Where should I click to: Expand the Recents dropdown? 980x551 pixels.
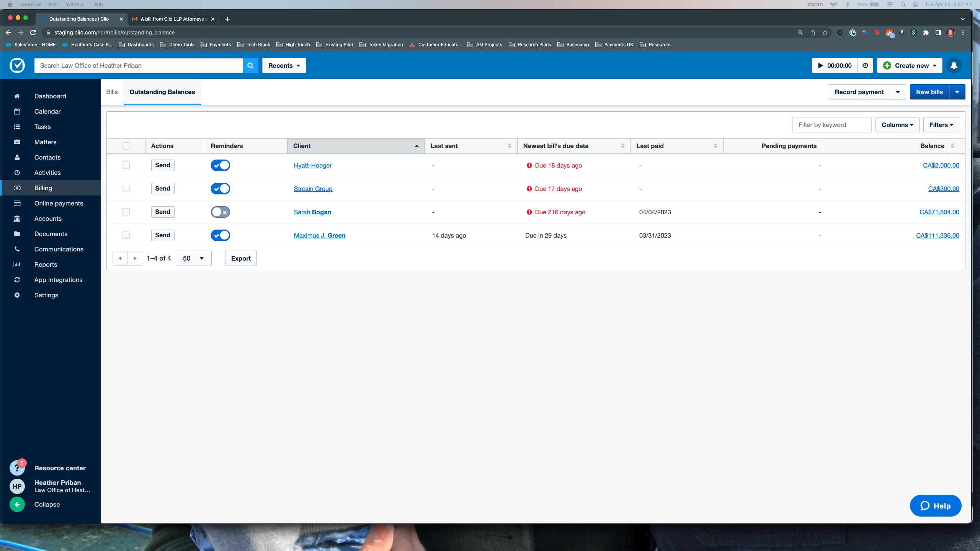click(x=284, y=65)
